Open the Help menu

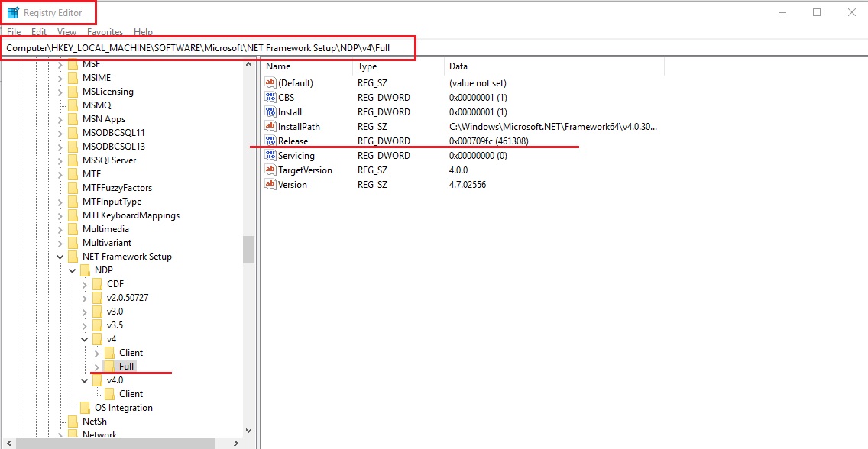pos(144,32)
